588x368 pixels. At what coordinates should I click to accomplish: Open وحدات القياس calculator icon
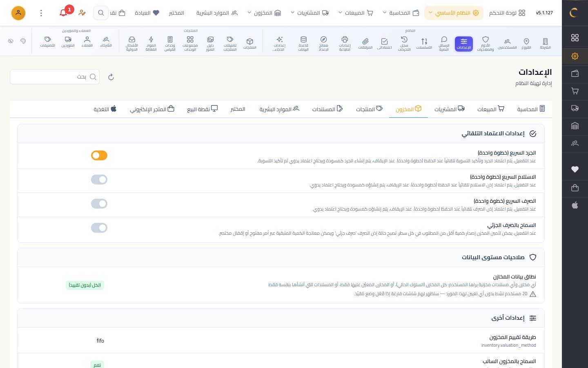click(170, 43)
